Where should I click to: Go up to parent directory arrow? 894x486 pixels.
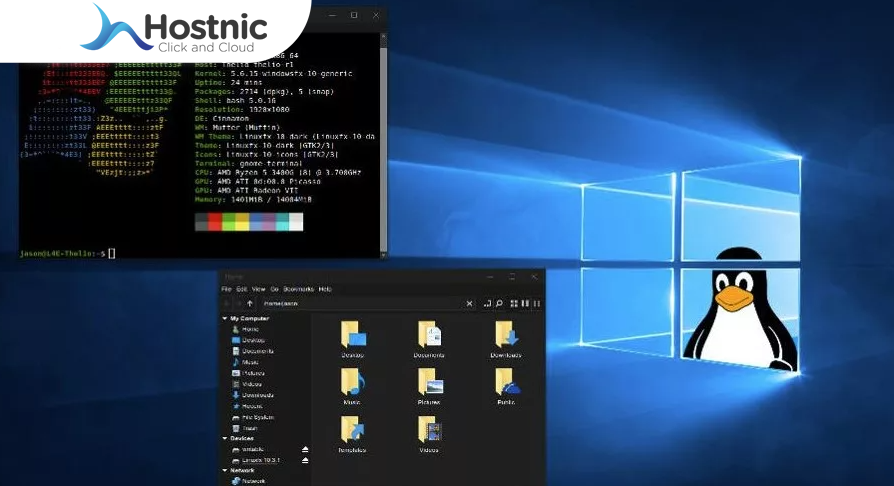click(249, 303)
